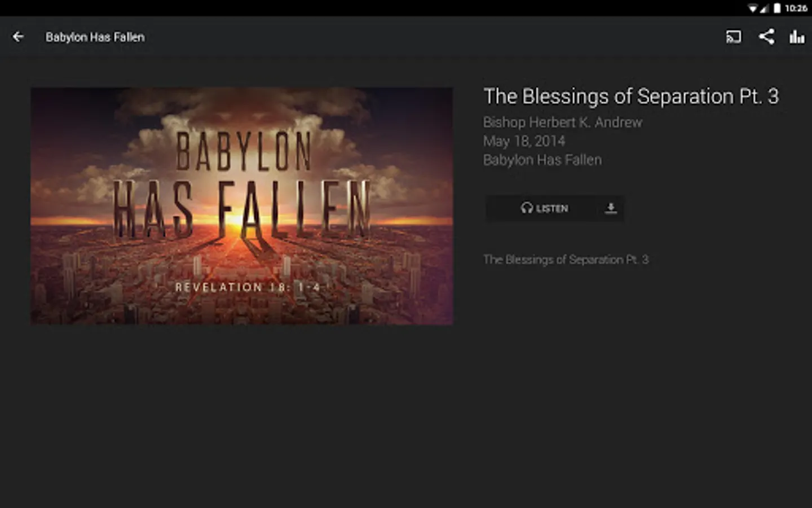
Task: Select the May 18, 2014 date
Action: [524, 141]
